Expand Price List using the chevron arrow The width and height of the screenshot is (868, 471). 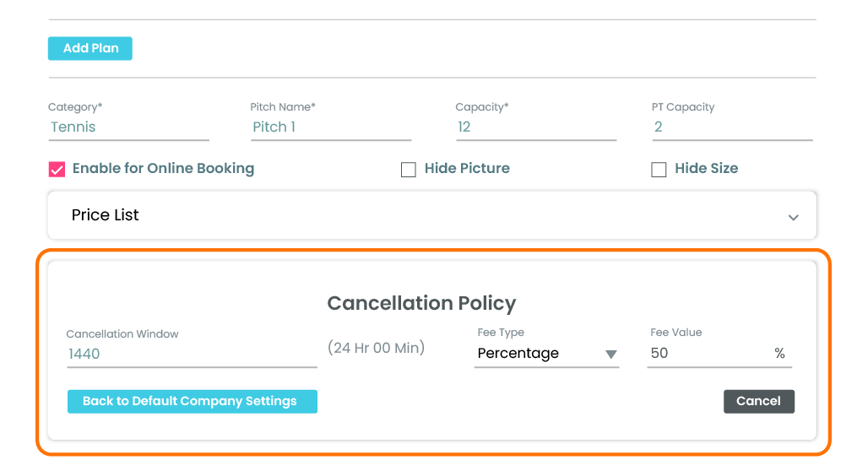tap(793, 217)
